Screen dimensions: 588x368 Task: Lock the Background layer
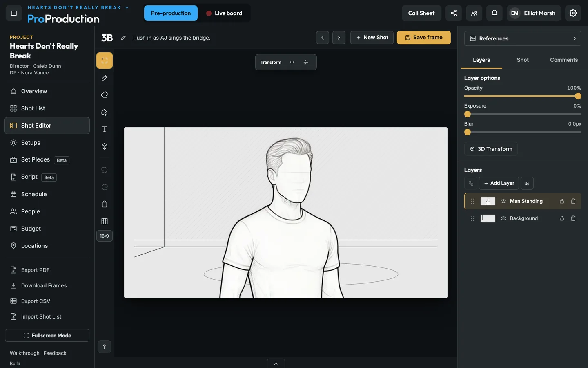click(x=562, y=218)
